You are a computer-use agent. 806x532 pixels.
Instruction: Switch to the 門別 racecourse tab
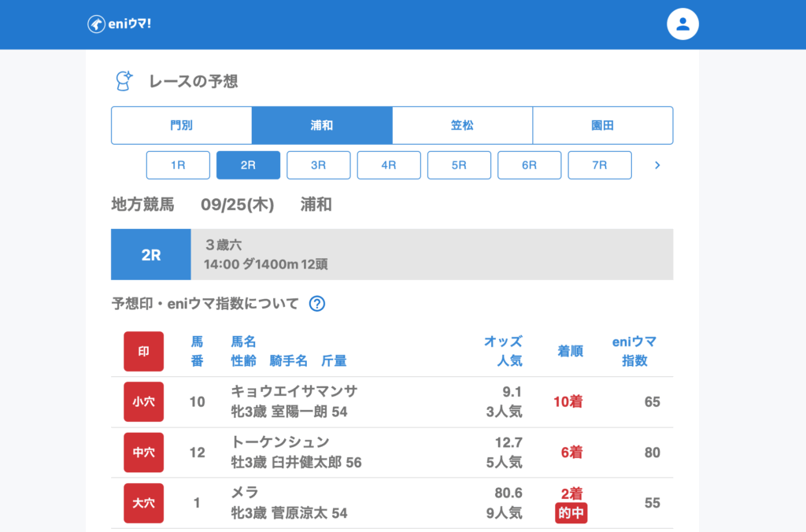click(181, 125)
